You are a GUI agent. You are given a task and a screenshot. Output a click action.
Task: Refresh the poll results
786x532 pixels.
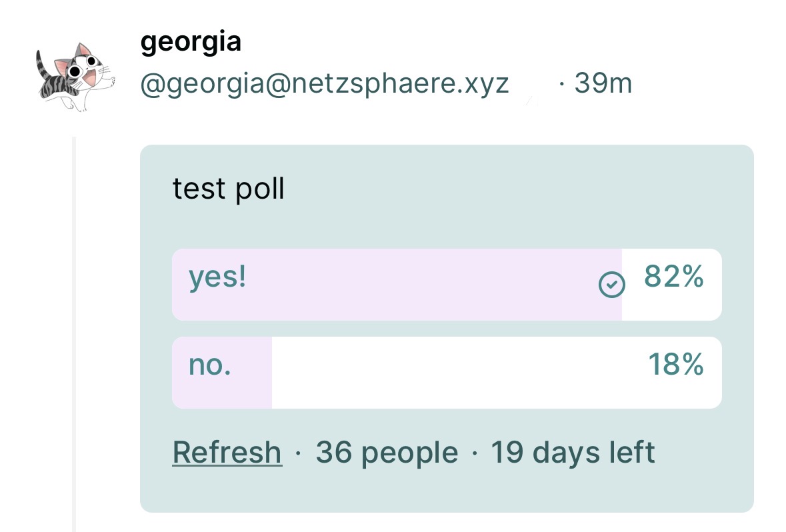pyautogui.click(x=227, y=453)
